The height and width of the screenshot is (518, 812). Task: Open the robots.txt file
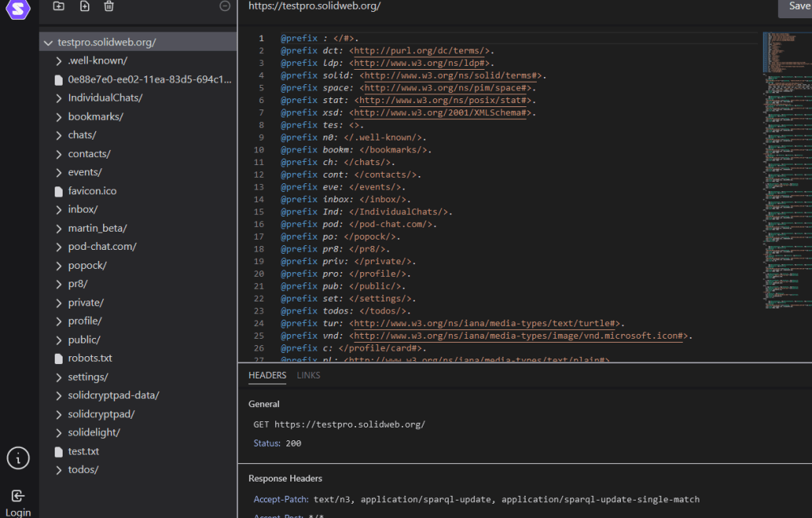click(x=90, y=359)
